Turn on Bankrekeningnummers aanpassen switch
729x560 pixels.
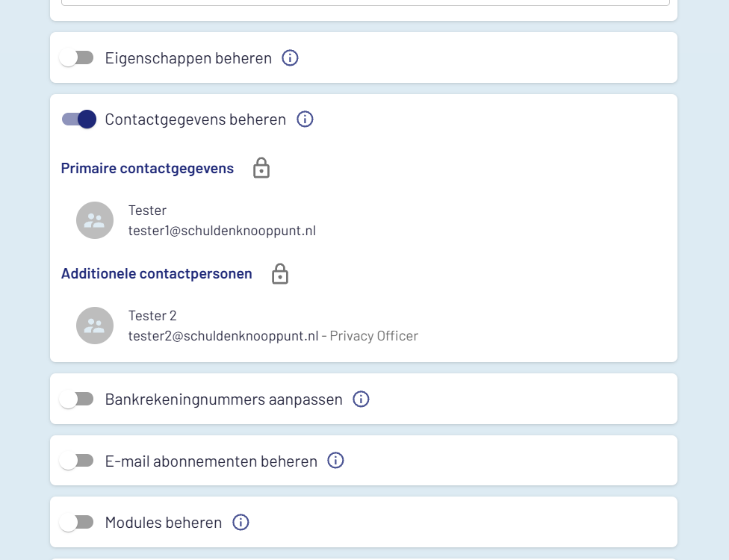pos(77,399)
